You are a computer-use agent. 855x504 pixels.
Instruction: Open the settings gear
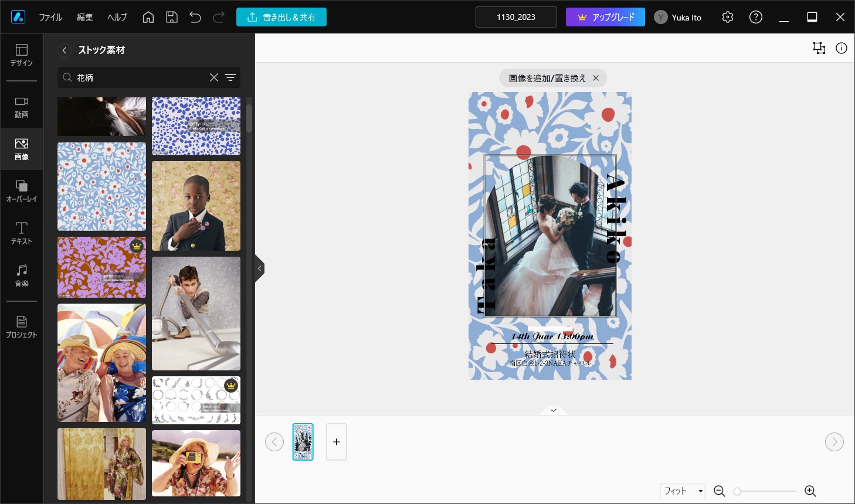(x=728, y=17)
